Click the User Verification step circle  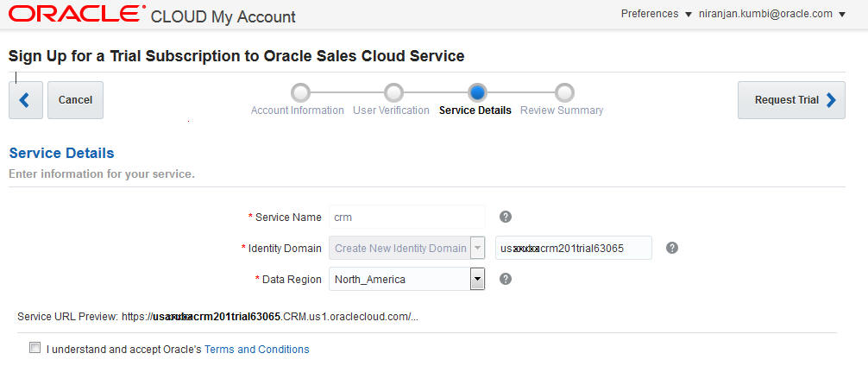point(393,92)
